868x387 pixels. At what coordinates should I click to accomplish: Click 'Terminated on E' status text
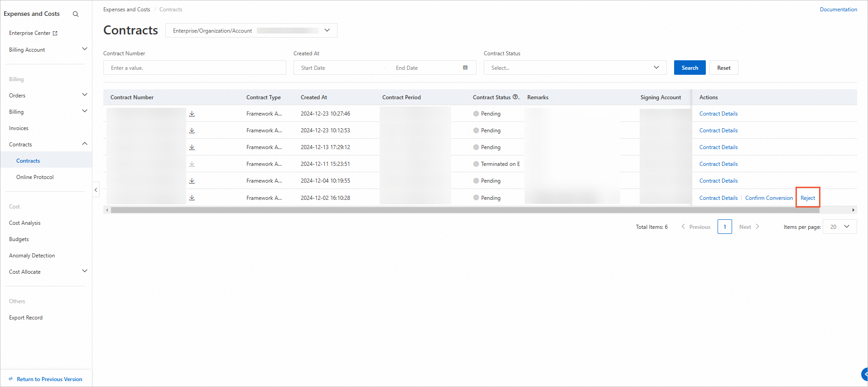500,164
